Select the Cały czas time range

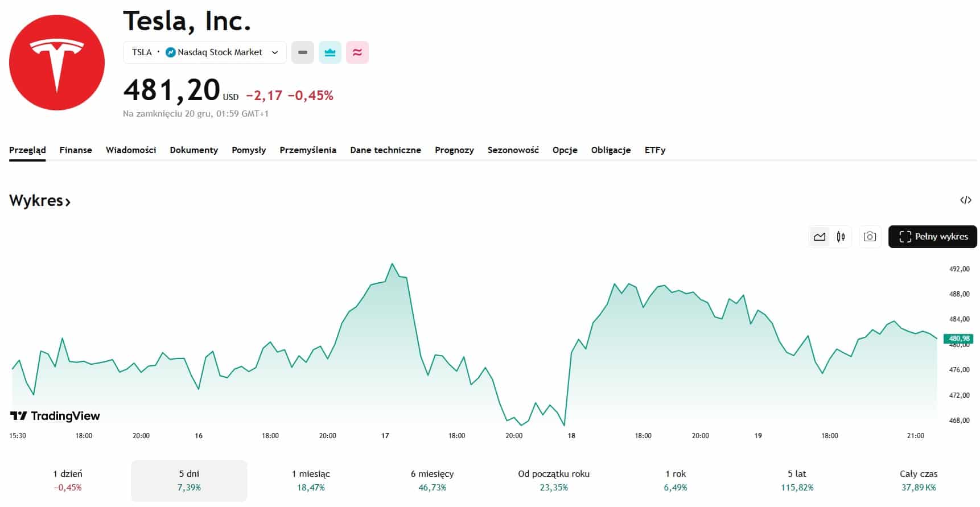point(918,480)
